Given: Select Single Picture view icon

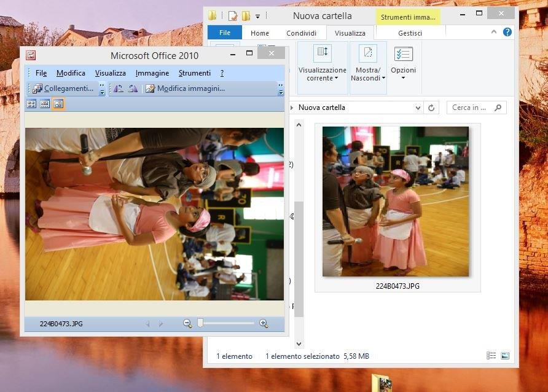Looking at the screenshot, I should (x=58, y=104).
